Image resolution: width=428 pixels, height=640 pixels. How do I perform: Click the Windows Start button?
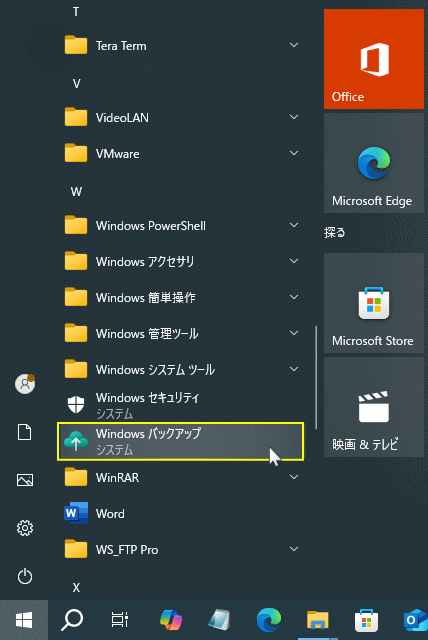click(24, 620)
